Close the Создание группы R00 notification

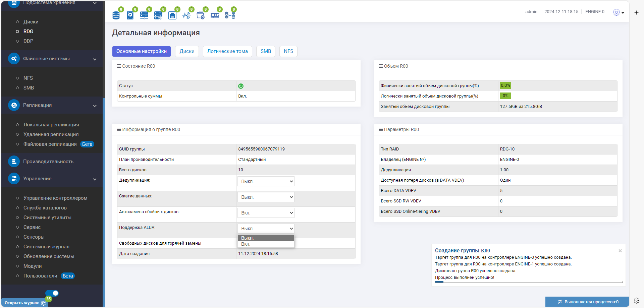[620, 251]
